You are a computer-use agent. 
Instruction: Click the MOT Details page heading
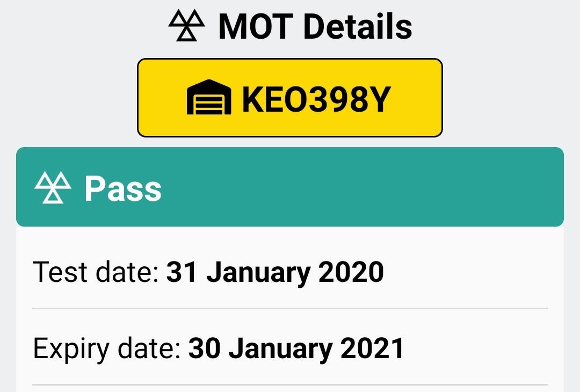point(290,26)
